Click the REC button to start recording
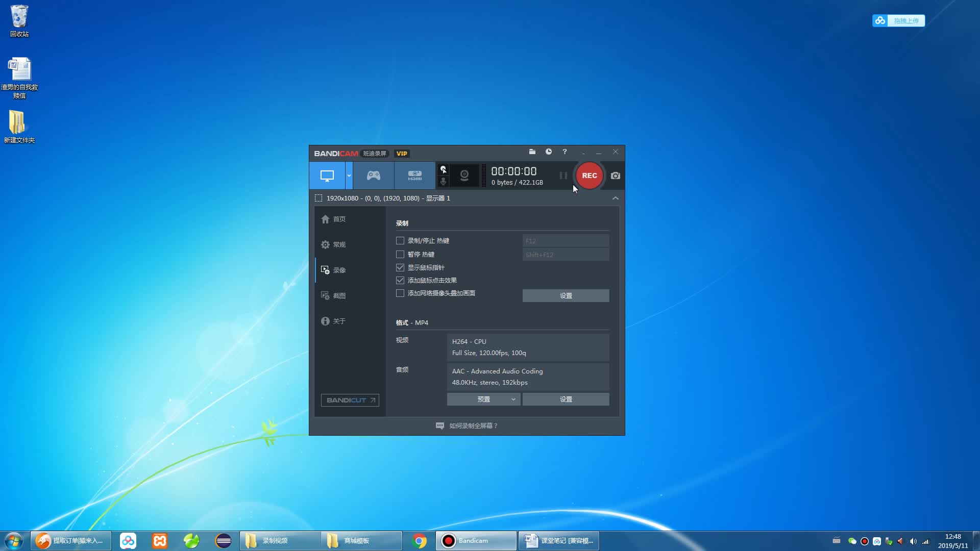 589,176
